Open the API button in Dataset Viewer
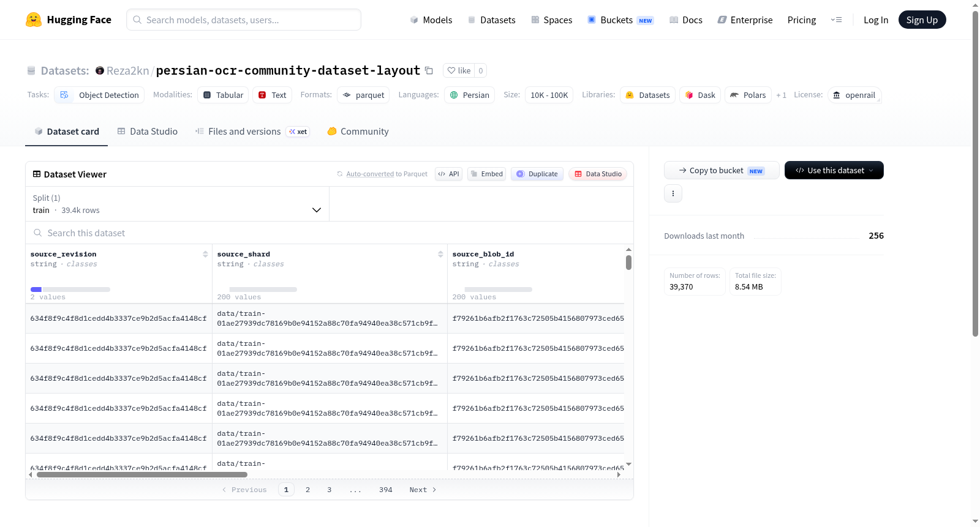This screenshot has height=527, width=980. (x=448, y=174)
